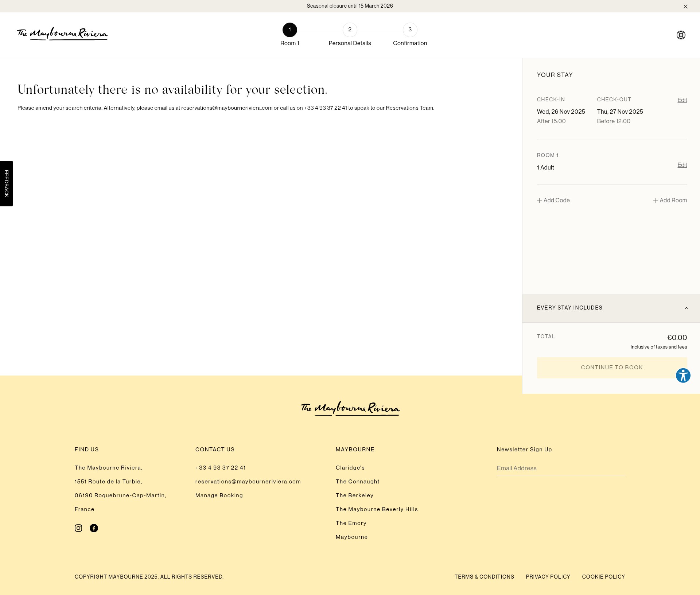Edit the check-in and check-out dates
The image size is (700, 595).
pos(682,100)
